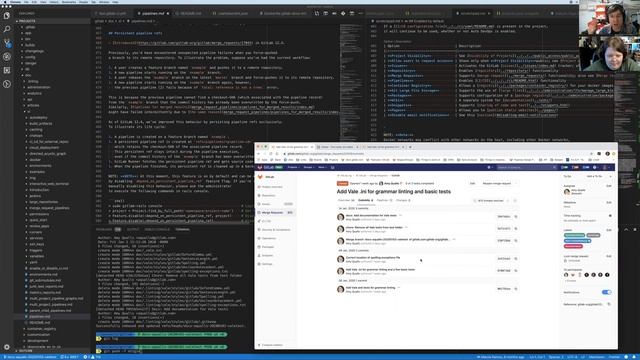Switch to the README.md editor tab
This screenshot has height=360, width=640.
click(x=190, y=13)
